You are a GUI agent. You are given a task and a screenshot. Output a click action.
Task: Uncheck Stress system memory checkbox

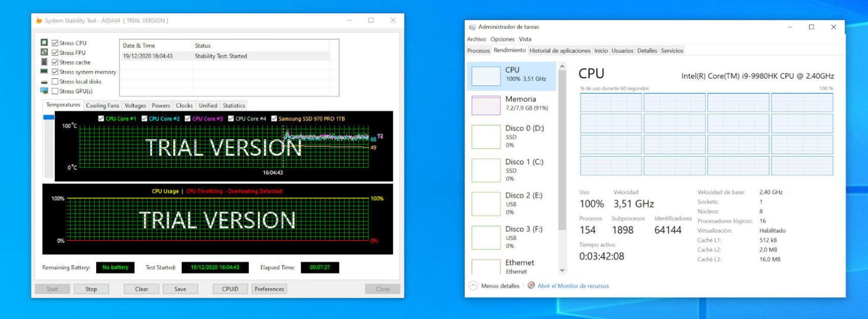55,72
